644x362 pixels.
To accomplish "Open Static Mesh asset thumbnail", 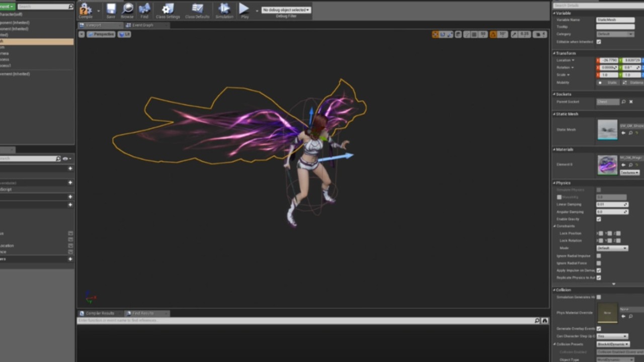I will click(x=607, y=130).
